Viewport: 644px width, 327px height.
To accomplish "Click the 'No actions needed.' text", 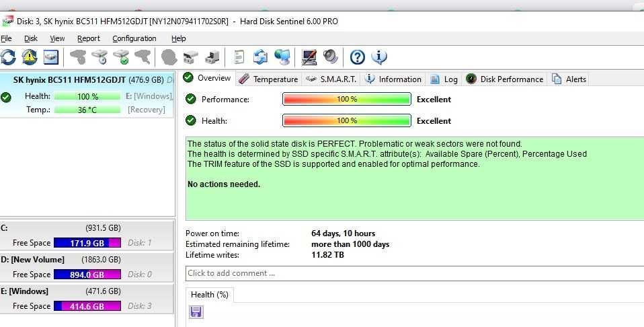I will click(224, 184).
